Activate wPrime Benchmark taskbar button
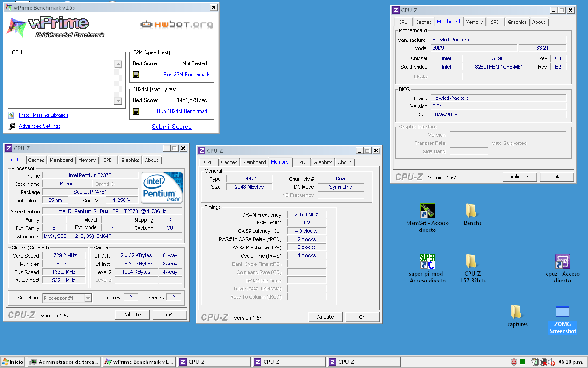The width and height of the screenshot is (588, 368). click(139, 362)
